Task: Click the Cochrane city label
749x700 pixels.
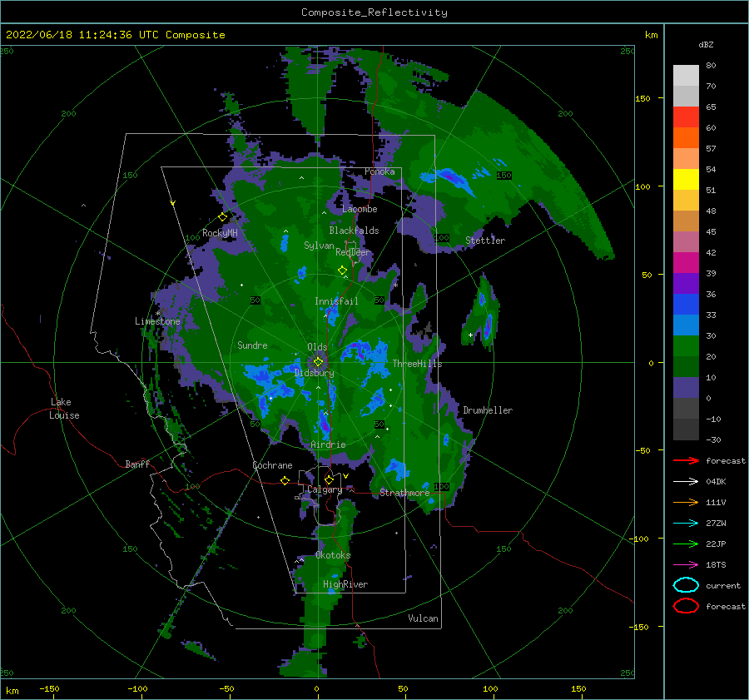Action: [x=272, y=465]
